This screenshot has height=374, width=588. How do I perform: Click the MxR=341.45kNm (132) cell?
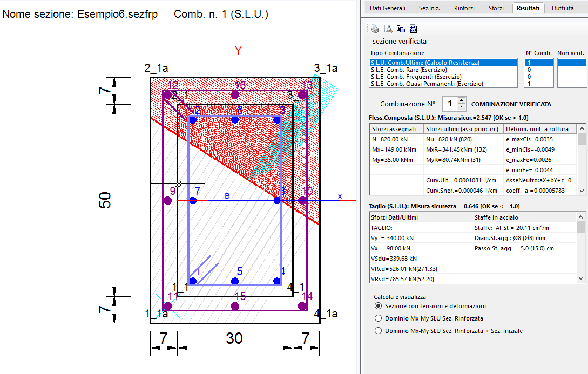tap(463, 149)
